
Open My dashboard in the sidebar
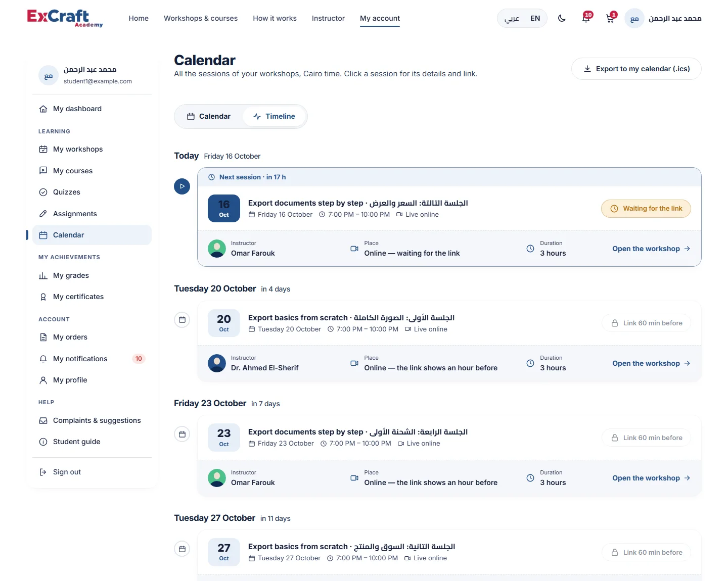pyautogui.click(x=92, y=109)
